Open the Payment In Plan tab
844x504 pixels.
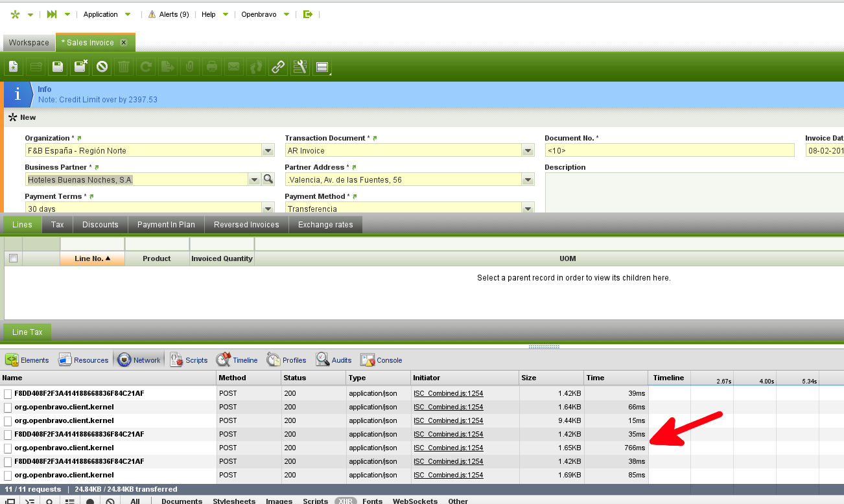pos(166,225)
